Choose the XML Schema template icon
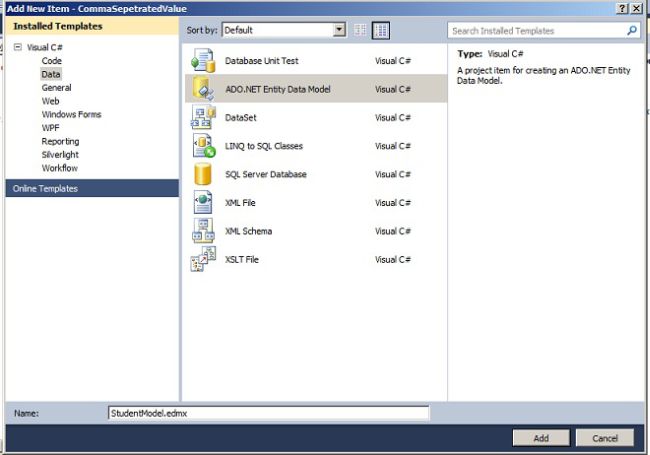Viewport: 650px width, 455px height. 203,230
